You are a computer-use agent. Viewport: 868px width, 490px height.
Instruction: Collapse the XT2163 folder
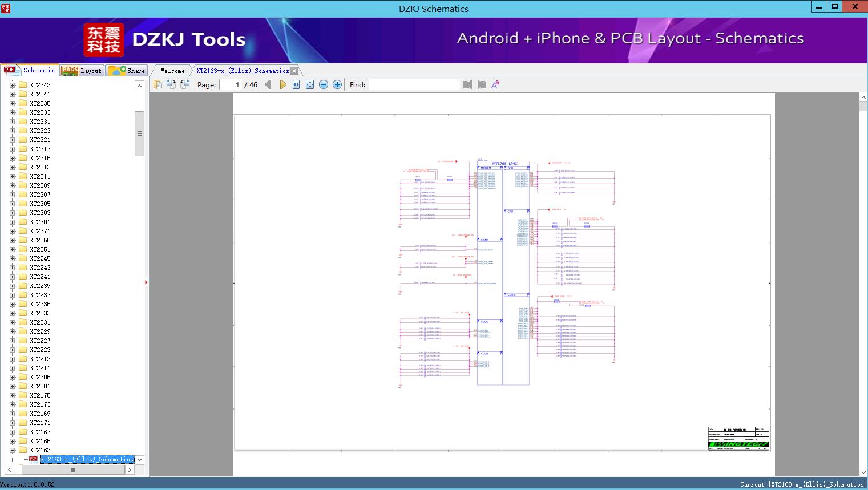(x=13, y=450)
